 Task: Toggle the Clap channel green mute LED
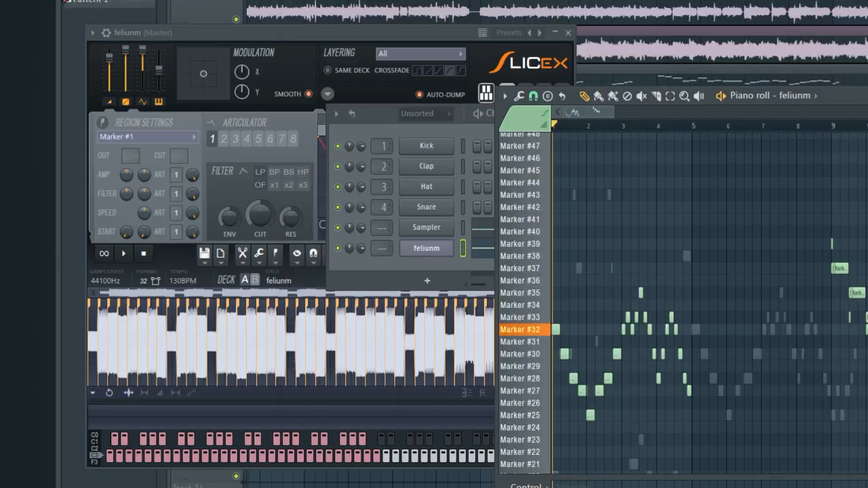coord(338,167)
